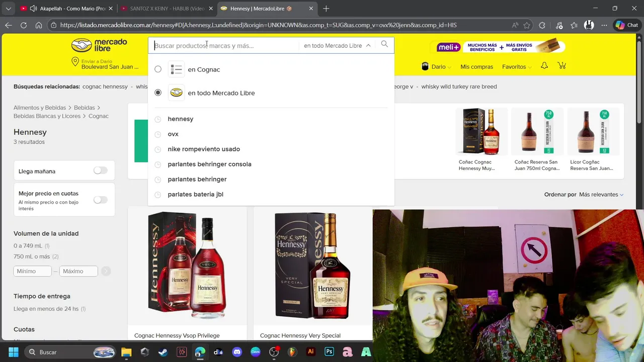Select 'hennesy' search history suggestion
Screen dimensions: 644x362
click(x=181, y=119)
